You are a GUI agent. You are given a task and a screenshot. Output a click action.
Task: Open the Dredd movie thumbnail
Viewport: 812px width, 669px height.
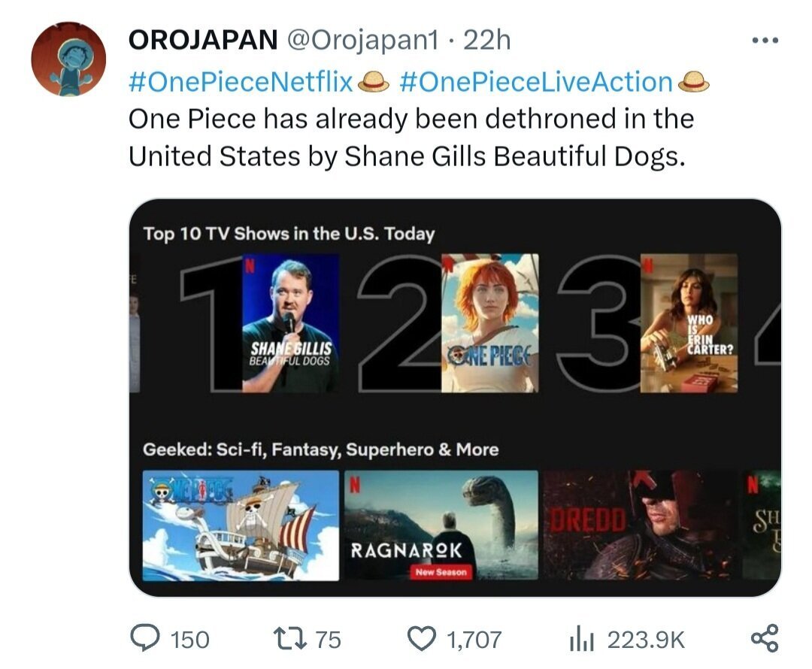tap(639, 525)
